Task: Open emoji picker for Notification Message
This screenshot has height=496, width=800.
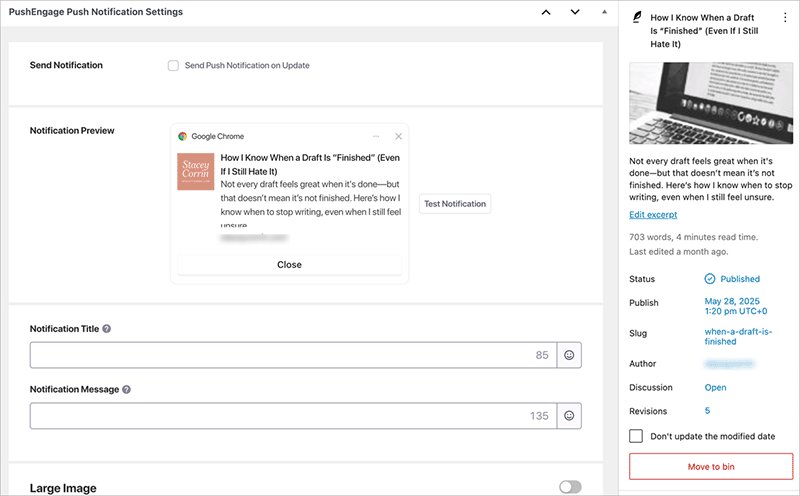Action: point(569,416)
